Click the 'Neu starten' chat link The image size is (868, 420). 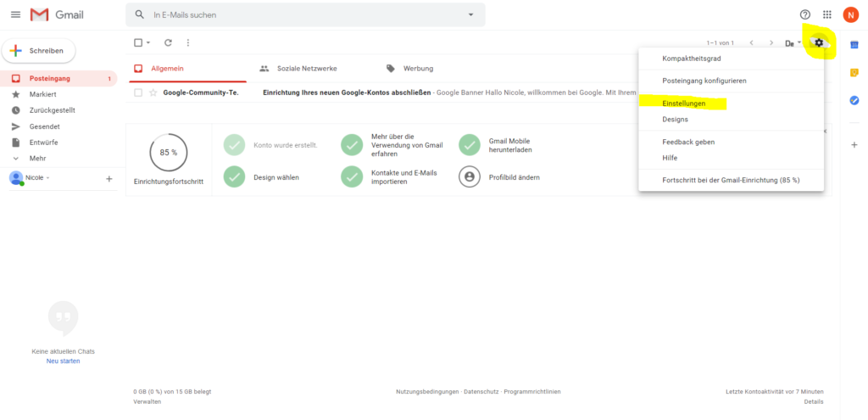coord(63,361)
